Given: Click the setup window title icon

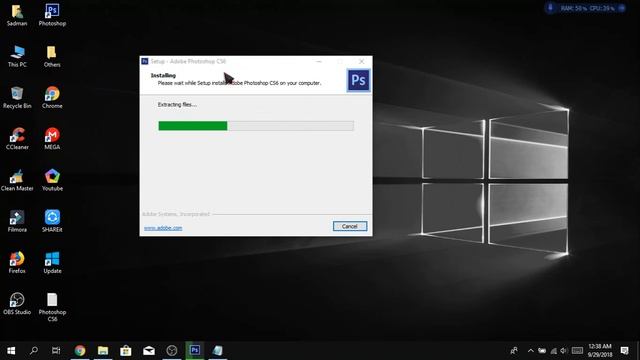Looking at the screenshot, I should 144,61.
